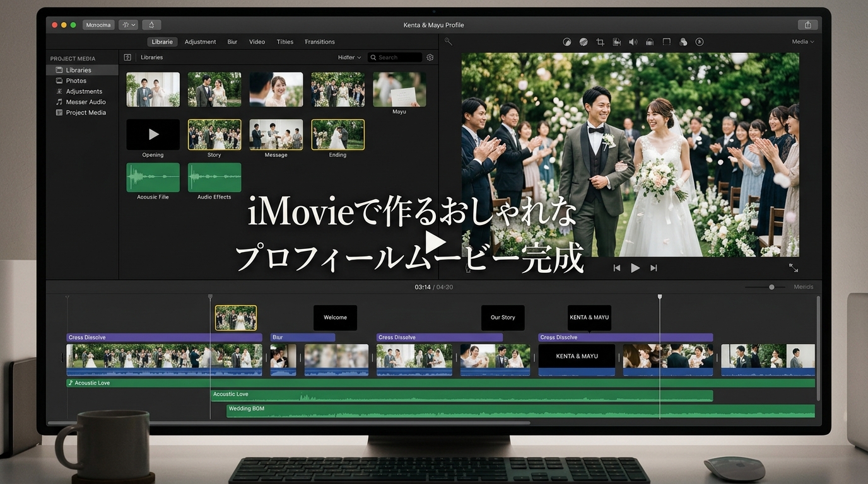Select the Mayu letter thumbnail

[x=399, y=89]
